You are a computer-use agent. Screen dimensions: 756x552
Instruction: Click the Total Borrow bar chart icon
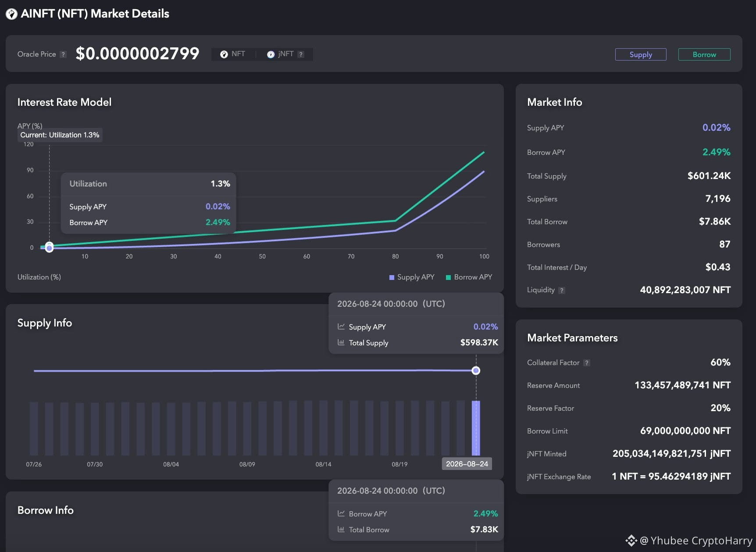(x=341, y=529)
